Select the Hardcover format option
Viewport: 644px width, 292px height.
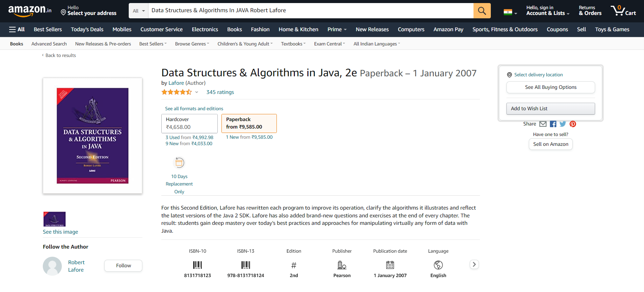click(x=190, y=123)
